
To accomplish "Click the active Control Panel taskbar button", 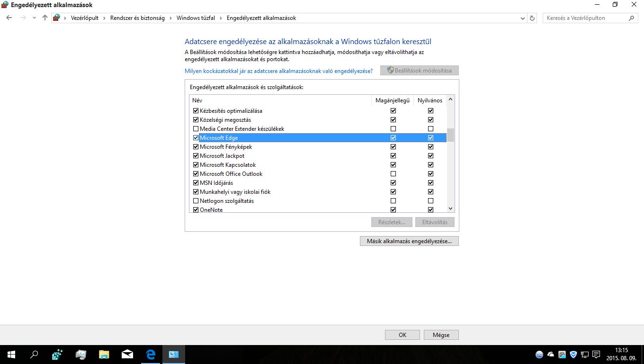I will (x=174, y=355).
